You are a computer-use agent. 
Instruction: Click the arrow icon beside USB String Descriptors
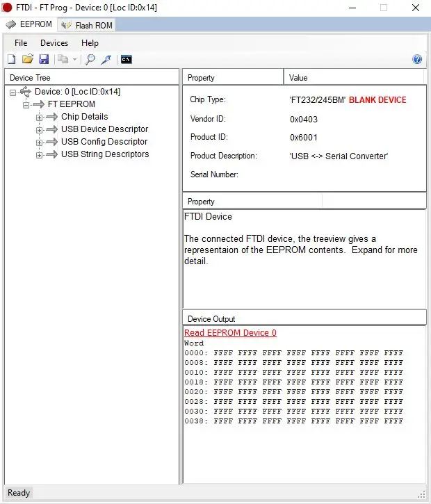[x=51, y=154]
